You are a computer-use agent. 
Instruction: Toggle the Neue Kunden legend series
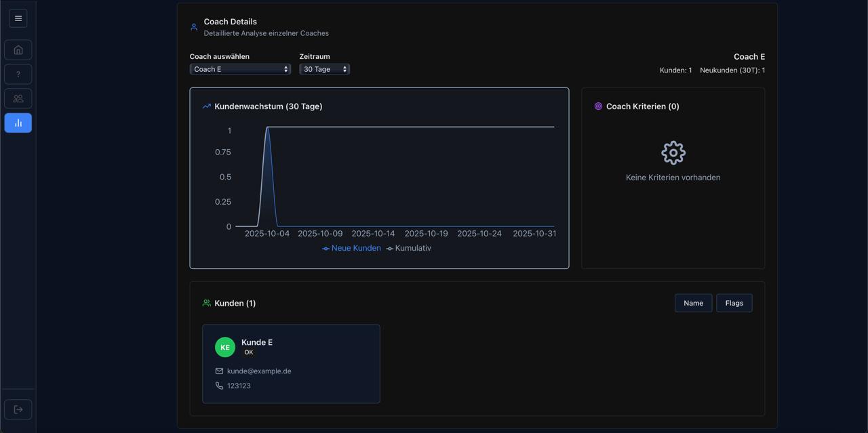click(x=351, y=248)
